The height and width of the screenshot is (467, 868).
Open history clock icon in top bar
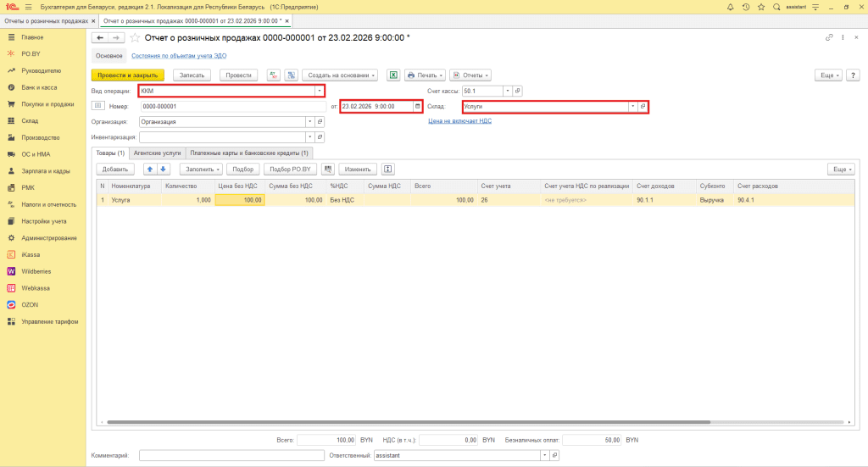point(745,6)
